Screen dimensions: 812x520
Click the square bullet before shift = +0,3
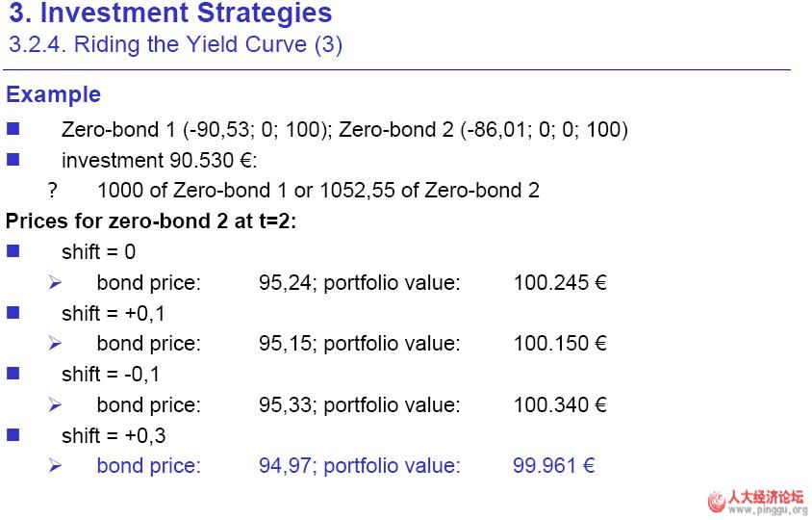coord(13,435)
